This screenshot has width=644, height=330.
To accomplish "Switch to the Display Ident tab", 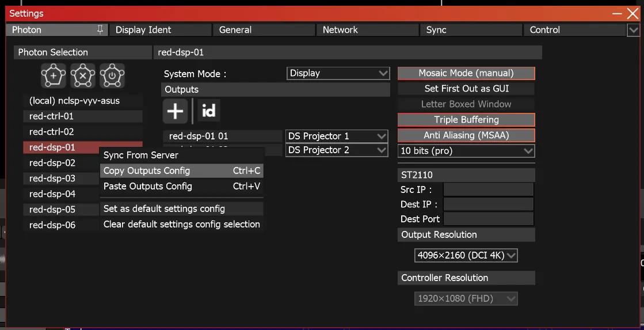I will pos(161,30).
